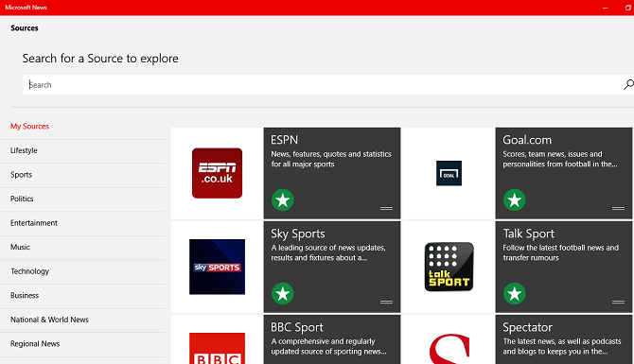This screenshot has width=634, height=364.
Task: Toggle the green star on Talk Sport
Action: pos(515,293)
